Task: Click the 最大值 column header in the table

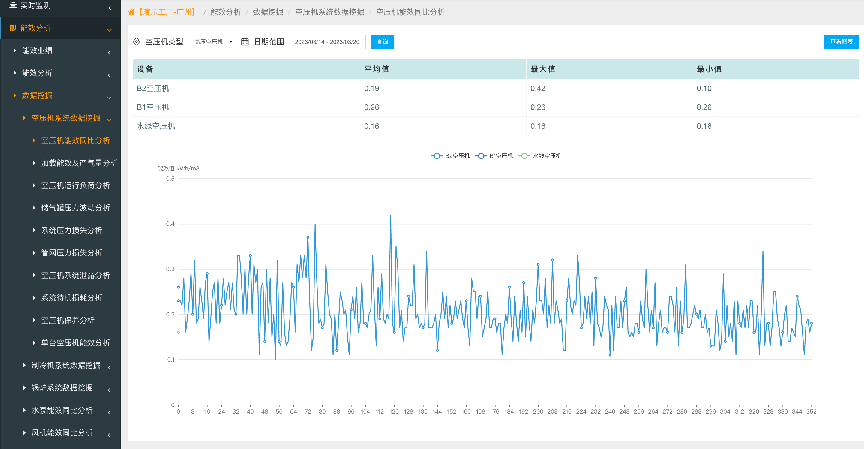Action: point(542,69)
